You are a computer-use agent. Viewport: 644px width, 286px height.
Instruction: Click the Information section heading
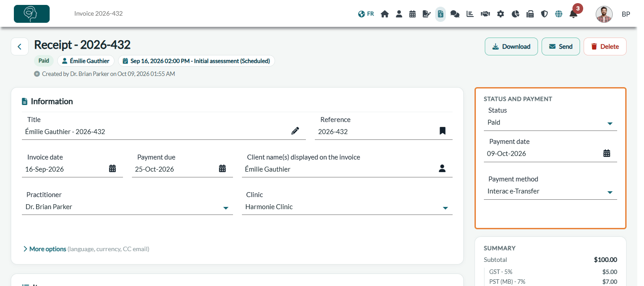tap(51, 101)
